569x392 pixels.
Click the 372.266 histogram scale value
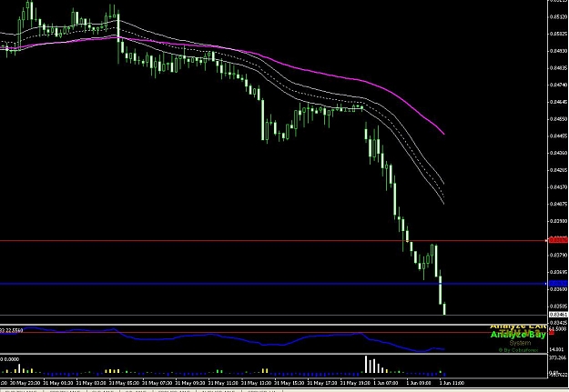pos(558,357)
